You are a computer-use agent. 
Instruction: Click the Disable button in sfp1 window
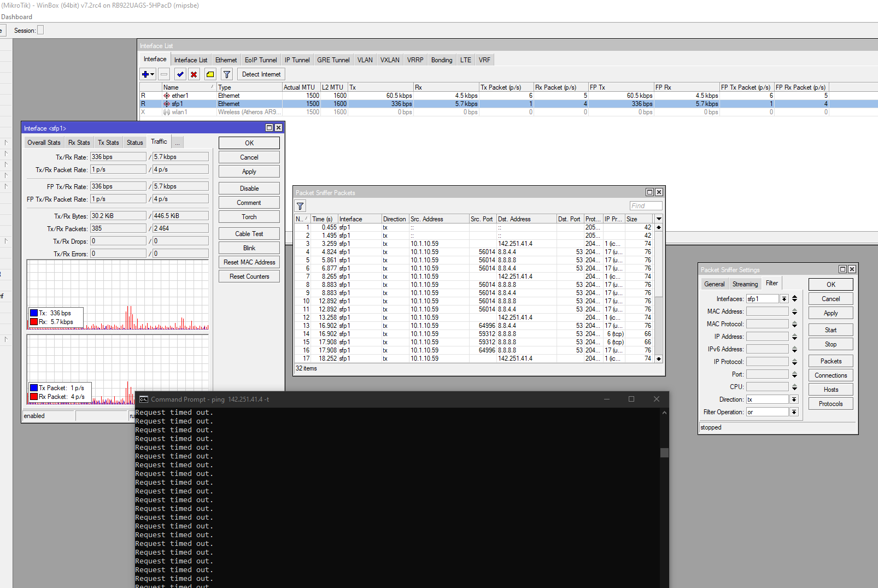[x=249, y=189]
